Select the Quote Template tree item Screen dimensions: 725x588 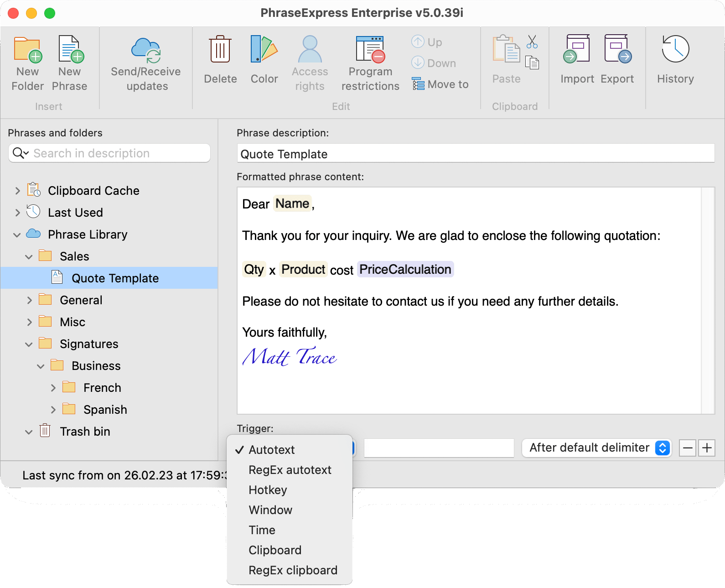[x=109, y=278]
